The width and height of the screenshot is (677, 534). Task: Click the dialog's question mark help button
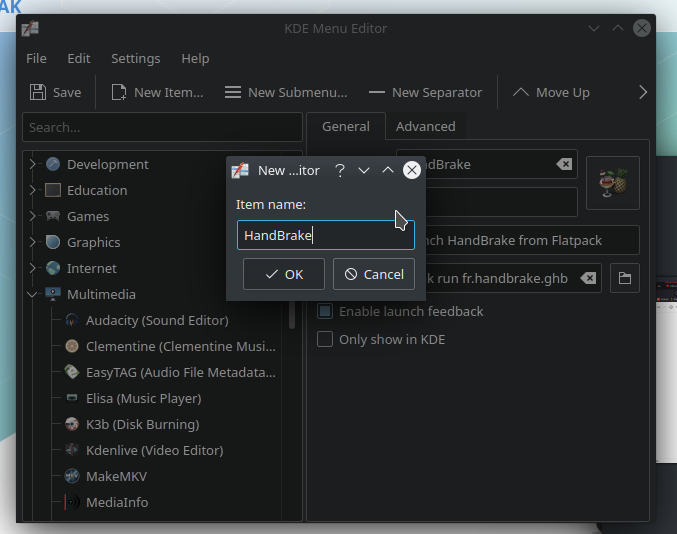click(x=340, y=170)
